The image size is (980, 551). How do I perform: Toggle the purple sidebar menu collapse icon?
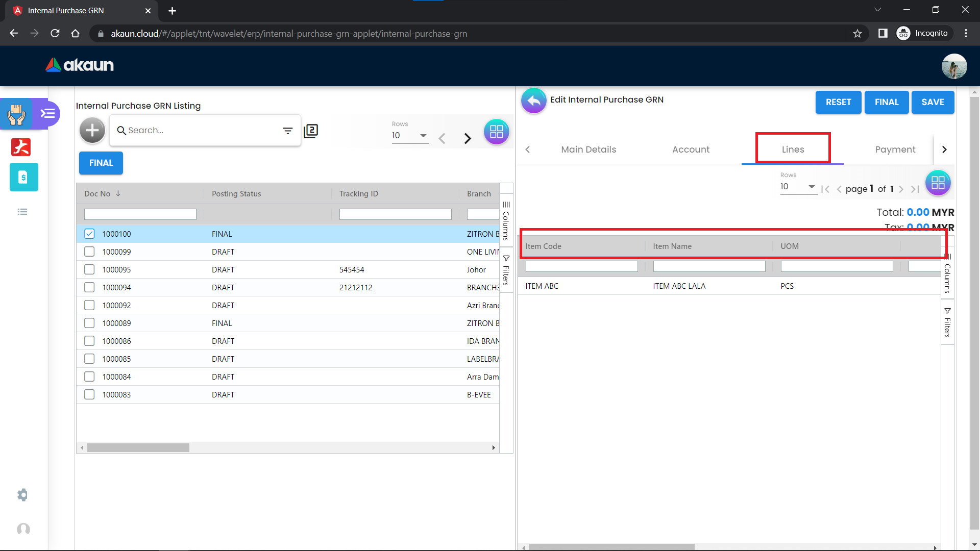coord(48,113)
